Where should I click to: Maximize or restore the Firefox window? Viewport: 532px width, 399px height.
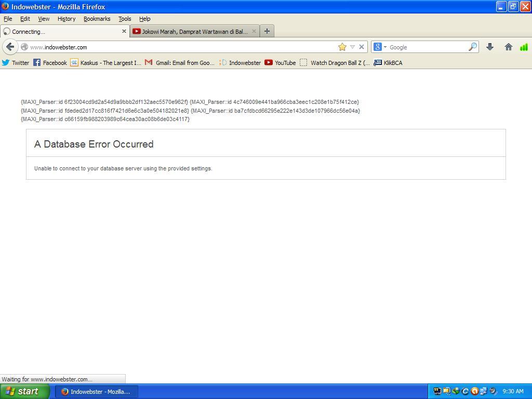(513, 6)
